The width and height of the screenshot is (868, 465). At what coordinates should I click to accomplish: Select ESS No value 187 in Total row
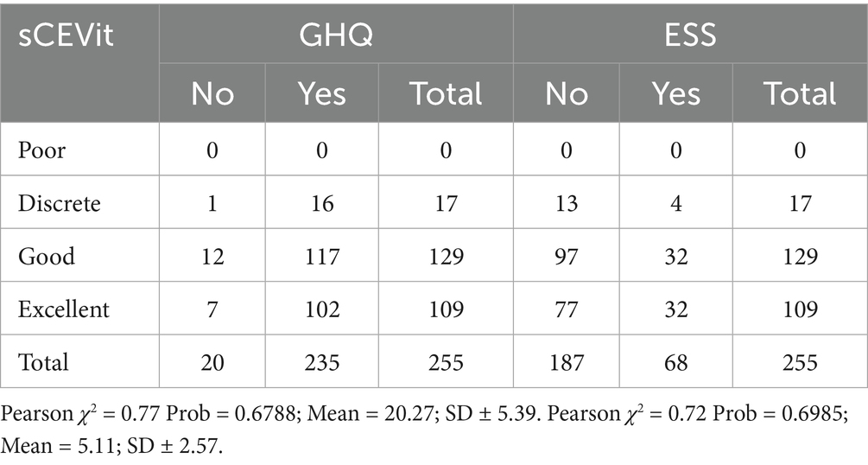[566, 362]
